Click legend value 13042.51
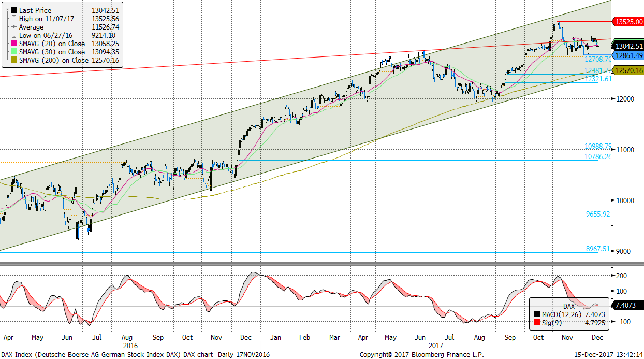The width and height of the screenshot is (644, 359). click(105, 10)
